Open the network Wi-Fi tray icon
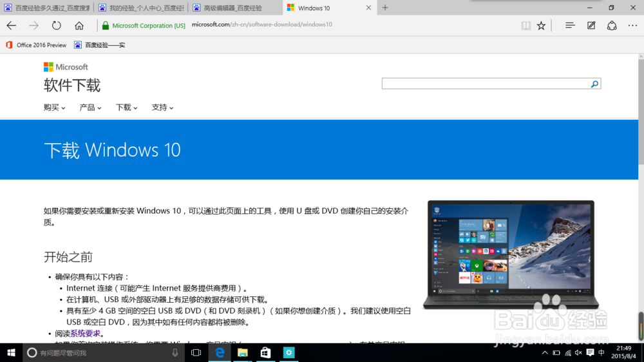 coord(568,352)
